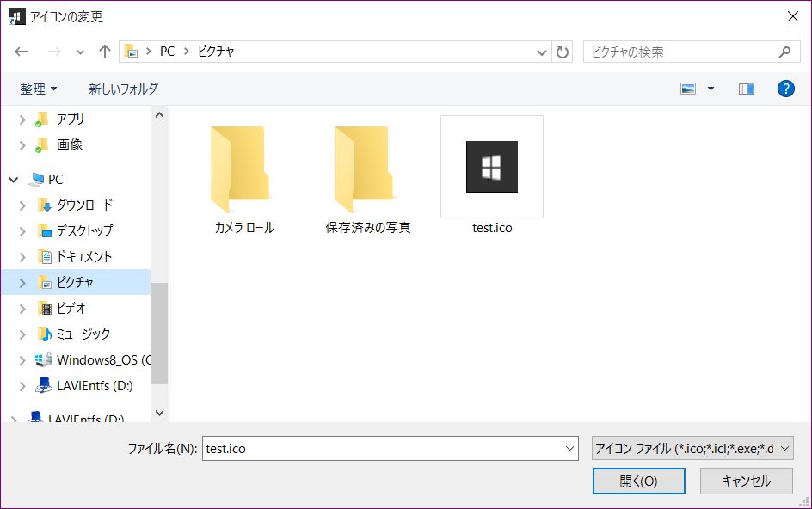Screen dimensions: 812x509
Task: Expand the ピクチャ tree node
Action: coord(22,283)
